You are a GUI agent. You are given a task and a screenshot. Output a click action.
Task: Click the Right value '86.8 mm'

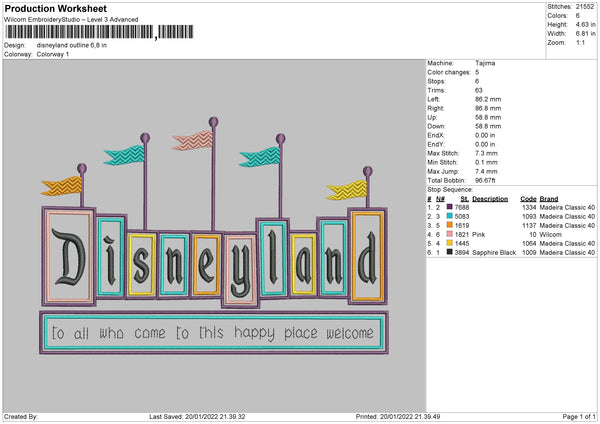click(x=488, y=108)
